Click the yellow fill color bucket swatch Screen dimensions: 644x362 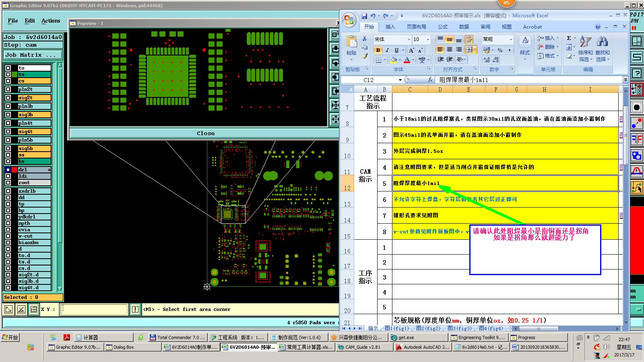click(x=394, y=60)
